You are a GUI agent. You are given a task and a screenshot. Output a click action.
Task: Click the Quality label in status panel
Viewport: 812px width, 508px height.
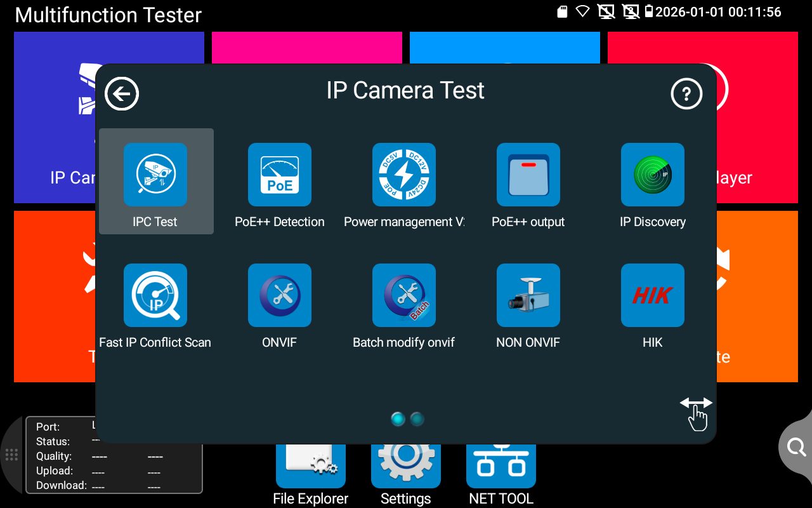(54, 456)
